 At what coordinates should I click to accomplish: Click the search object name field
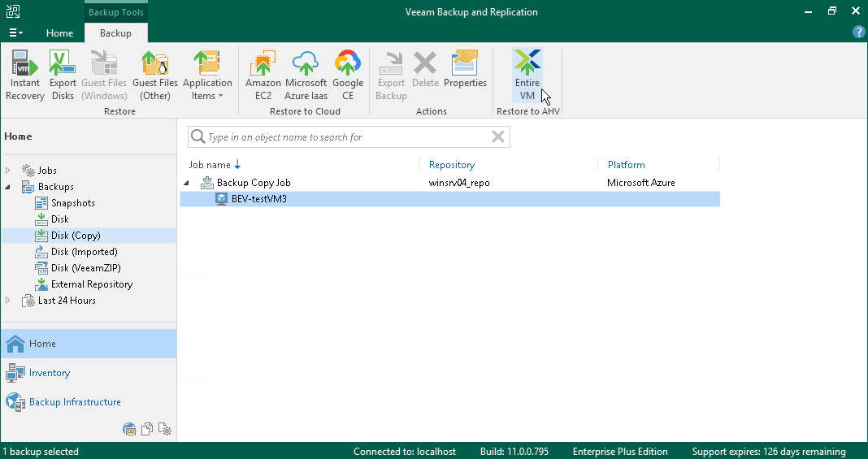click(x=349, y=137)
